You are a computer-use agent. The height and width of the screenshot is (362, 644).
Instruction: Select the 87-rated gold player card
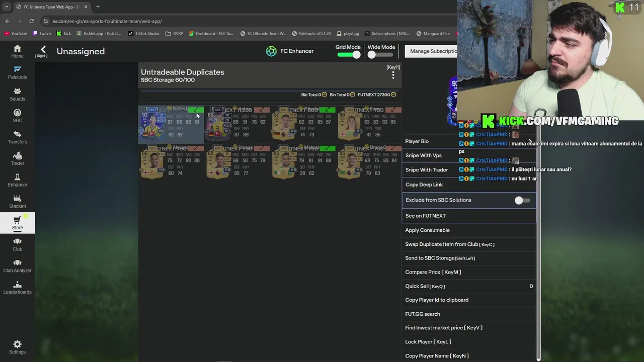coord(303,124)
